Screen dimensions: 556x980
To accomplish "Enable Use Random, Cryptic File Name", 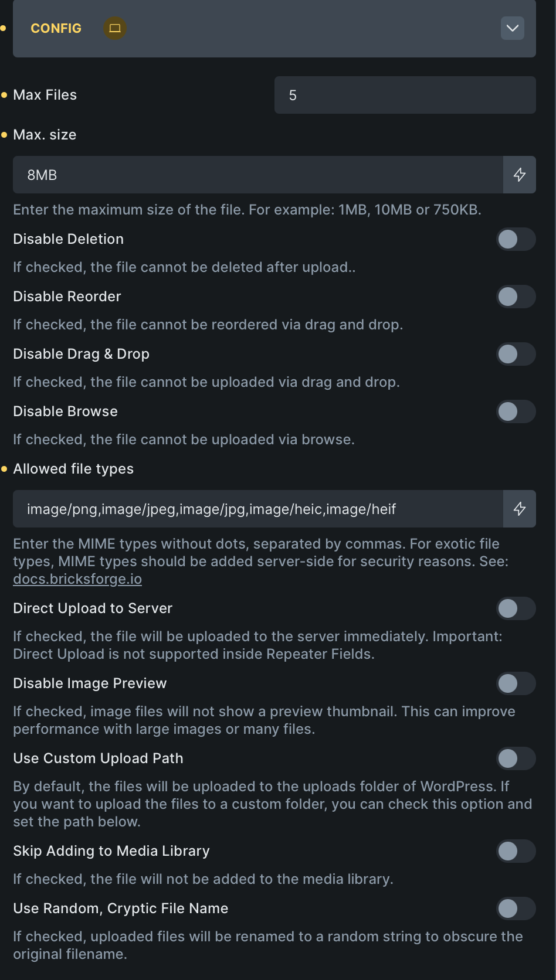I will [516, 908].
